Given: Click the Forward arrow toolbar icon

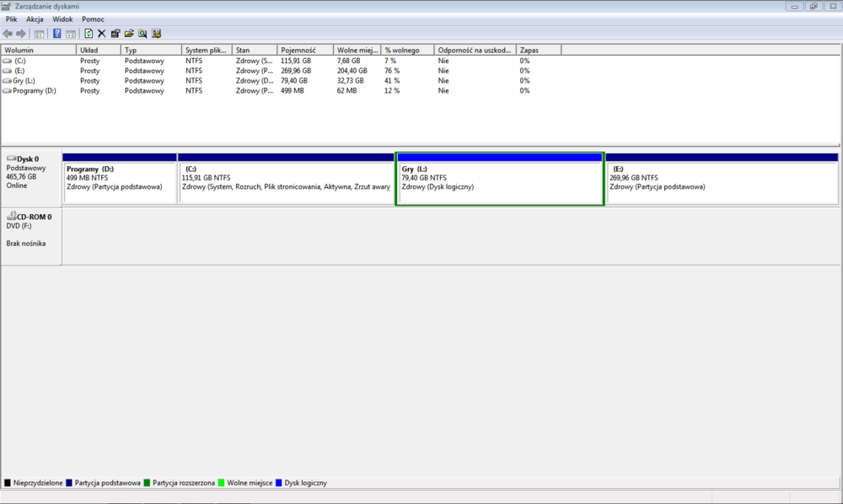Looking at the screenshot, I should click(21, 34).
